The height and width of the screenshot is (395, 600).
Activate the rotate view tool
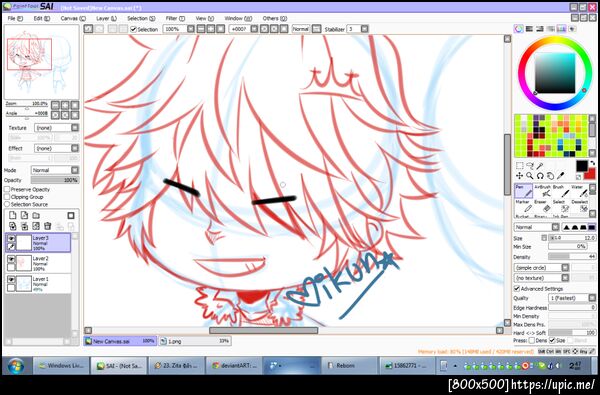pos(540,176)
